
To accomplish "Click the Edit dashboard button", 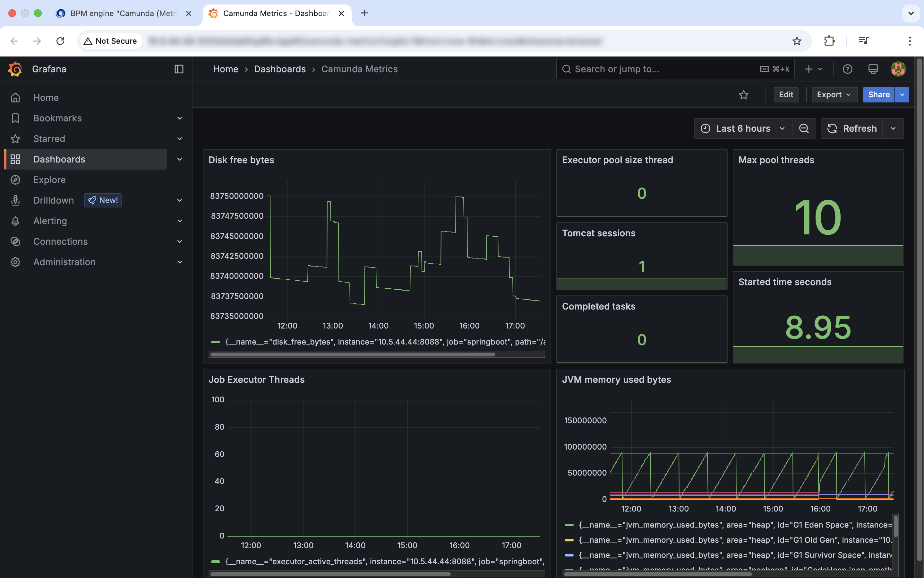I will 786,95.
